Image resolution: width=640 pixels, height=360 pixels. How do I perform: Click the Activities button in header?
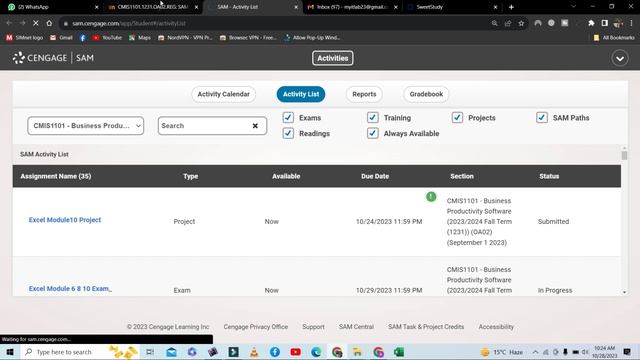pos(333,58)
